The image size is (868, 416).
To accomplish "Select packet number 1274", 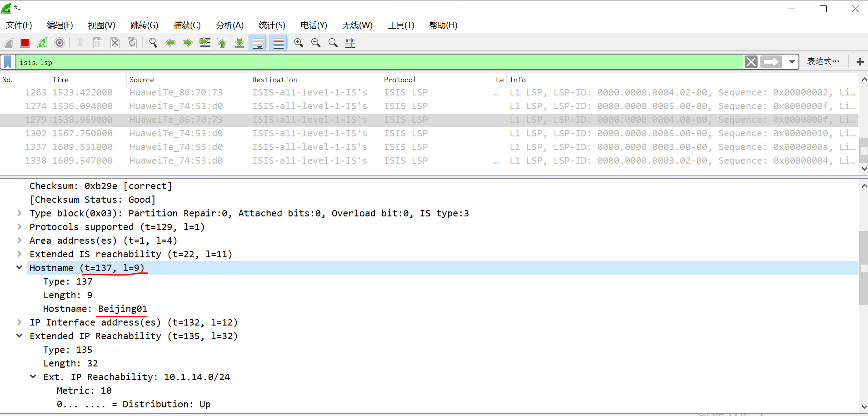I will tap(429, 106).
